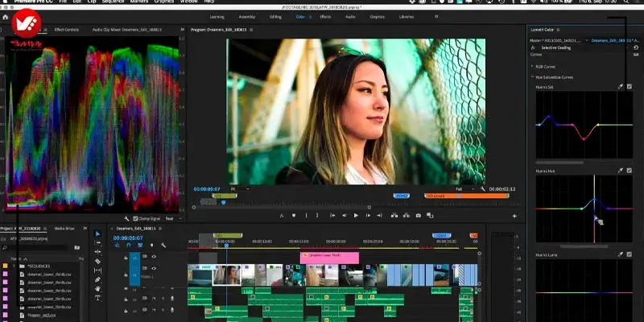644x322 pixels.
Task: Click the Extract button
Action: (407, 215)
